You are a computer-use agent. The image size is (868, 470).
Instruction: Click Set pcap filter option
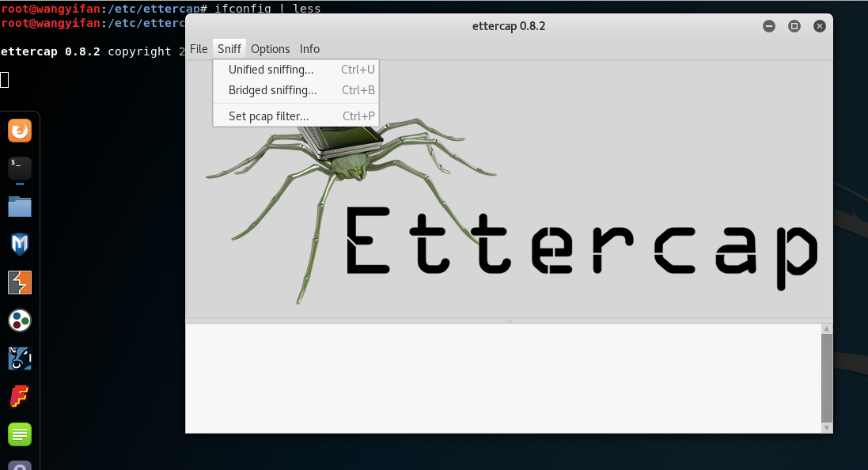tap(268, 116)
